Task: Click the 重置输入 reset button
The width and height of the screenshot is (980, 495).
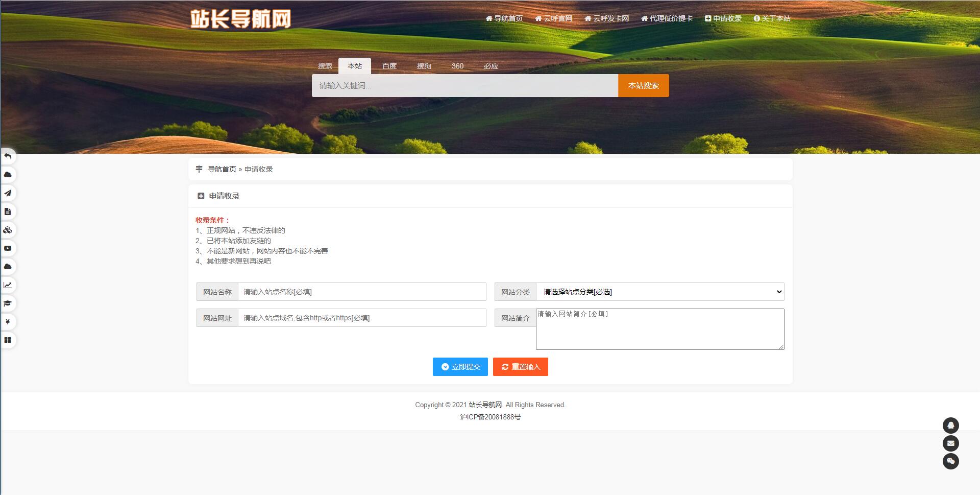Action: (x=520, y=366)
